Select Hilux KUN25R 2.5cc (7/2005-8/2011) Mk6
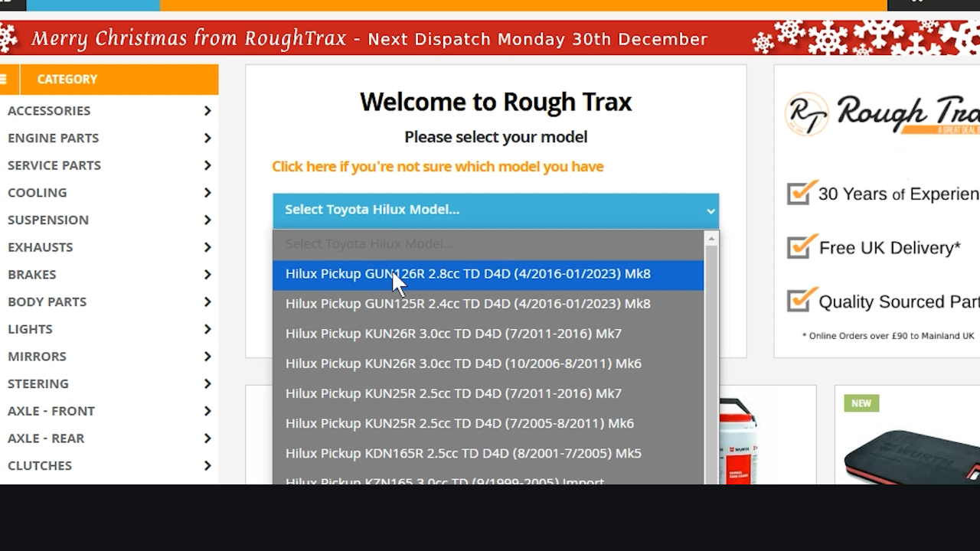Screen dimensions: 980x551 click(488, 423)
